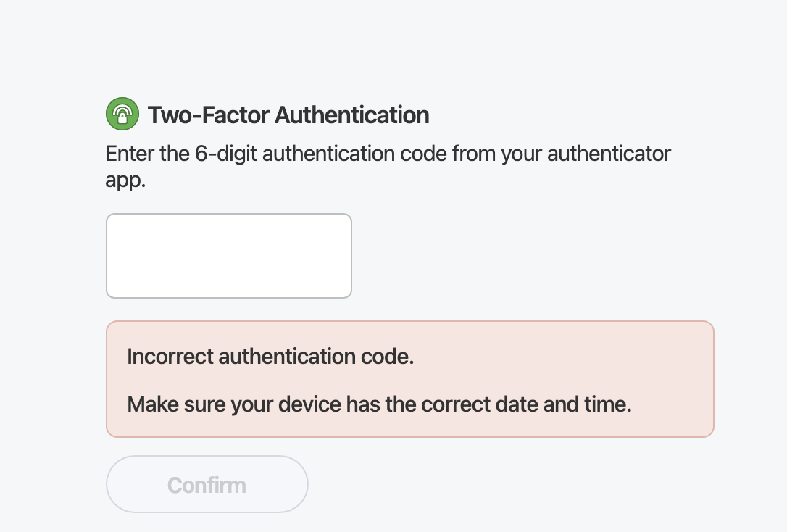Viewport: 787px width, 532px height.
Task: Click the word 'app.' ending the instruction
Action: [x=125, y=180]
